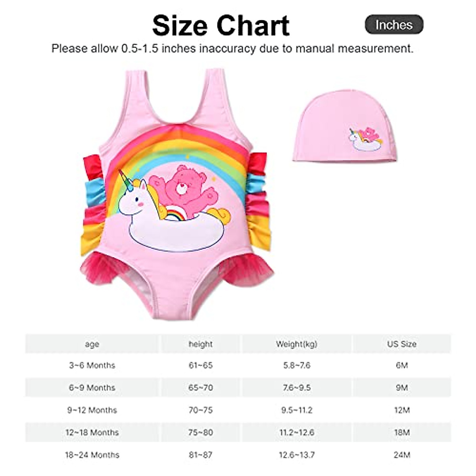Click the age column header
The height and width of the screenshot is (476, 476).
(92, 344)
